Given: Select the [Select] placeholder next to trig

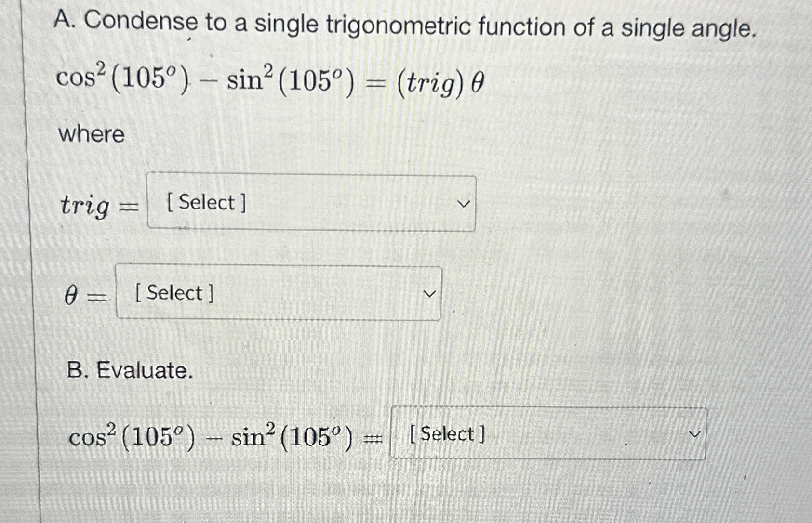Looking at the screenshot, I should pos(206,202).
